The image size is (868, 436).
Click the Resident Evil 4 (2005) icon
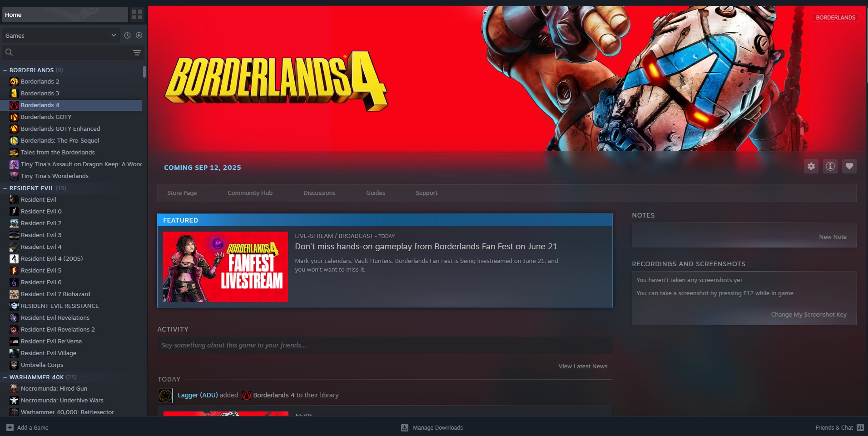click(x=14, y=259)
